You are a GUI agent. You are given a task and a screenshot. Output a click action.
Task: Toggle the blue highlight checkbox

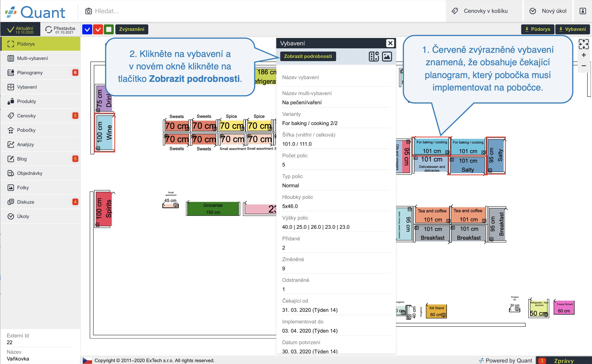tap(87, 29)
